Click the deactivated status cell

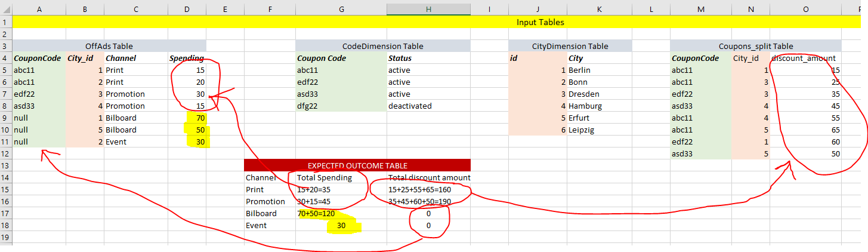pyautogui.click(x=428, y=106)
